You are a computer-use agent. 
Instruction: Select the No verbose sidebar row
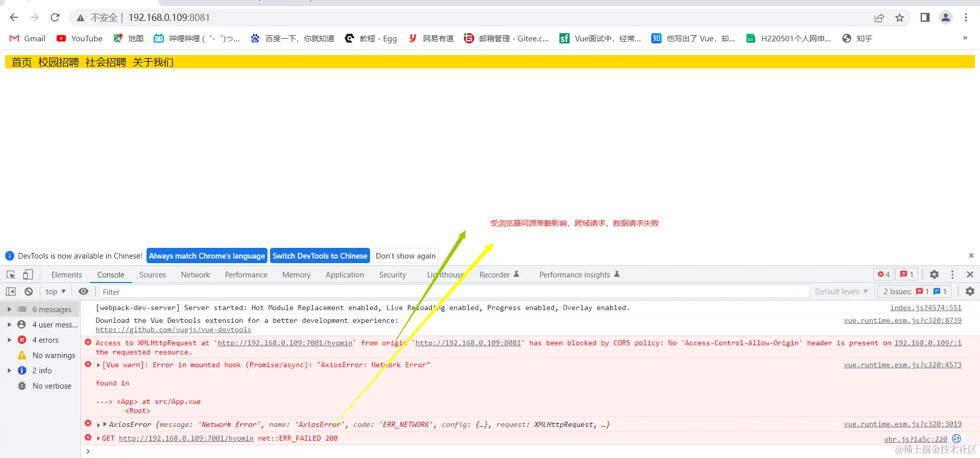40,386
